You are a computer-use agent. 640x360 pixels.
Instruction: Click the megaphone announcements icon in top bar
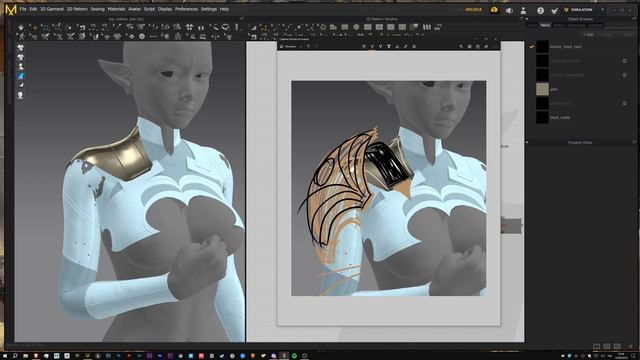coord(509,10)
